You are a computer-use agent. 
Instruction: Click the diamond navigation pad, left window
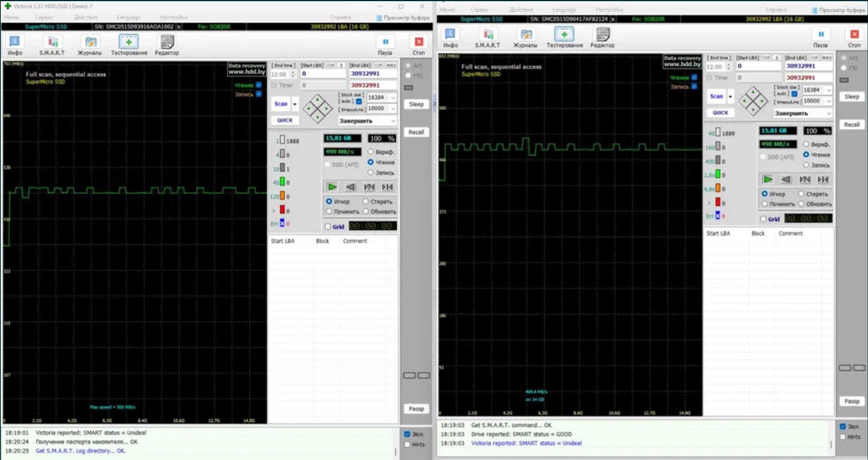click(x=318, y=109)
